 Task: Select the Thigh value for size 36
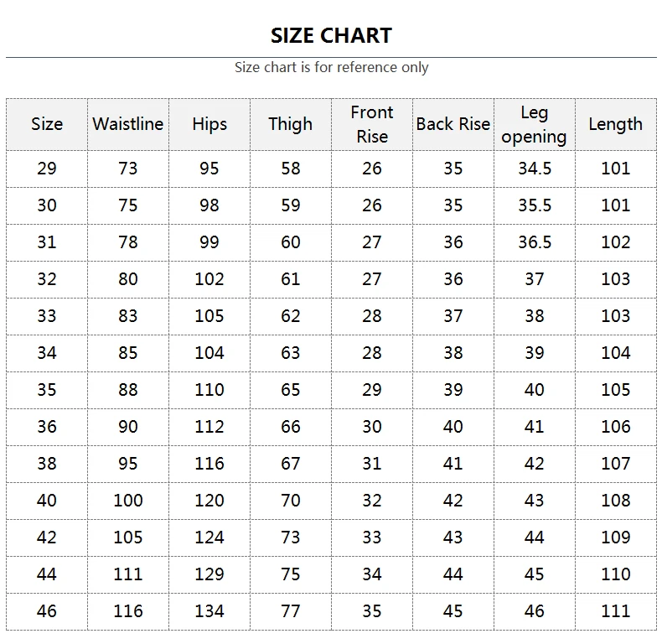[290, 427]
